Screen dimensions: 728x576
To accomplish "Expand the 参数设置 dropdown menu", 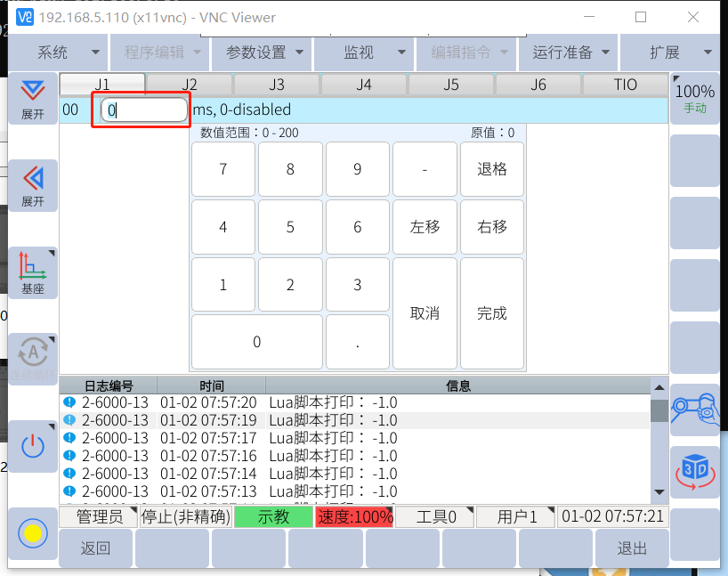I will [264, 53].
